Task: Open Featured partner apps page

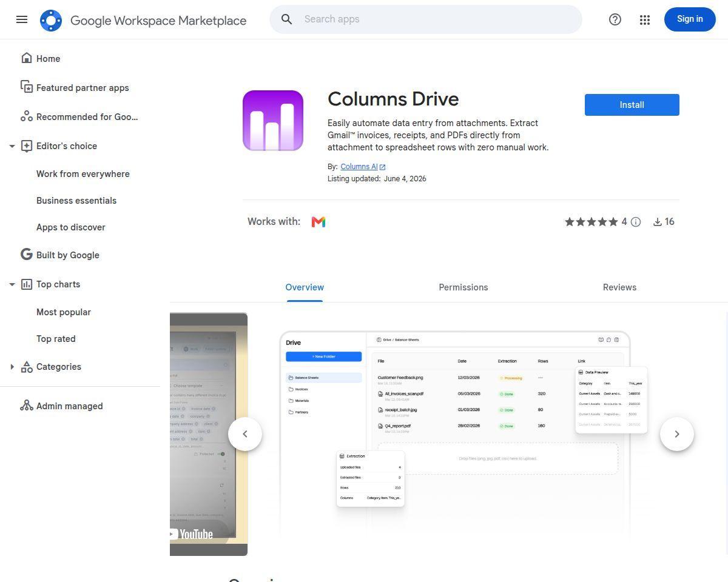Action: [x=83, y=88]
